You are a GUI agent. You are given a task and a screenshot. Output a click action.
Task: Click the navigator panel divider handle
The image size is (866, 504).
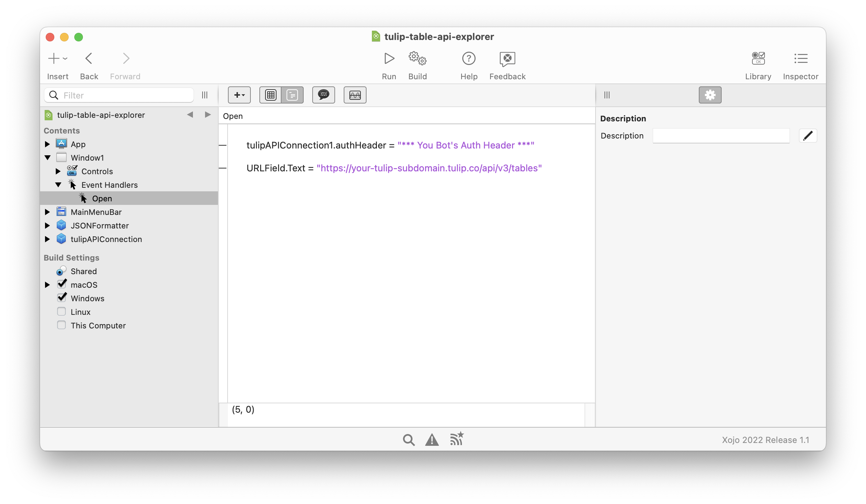tap(205, 95)
